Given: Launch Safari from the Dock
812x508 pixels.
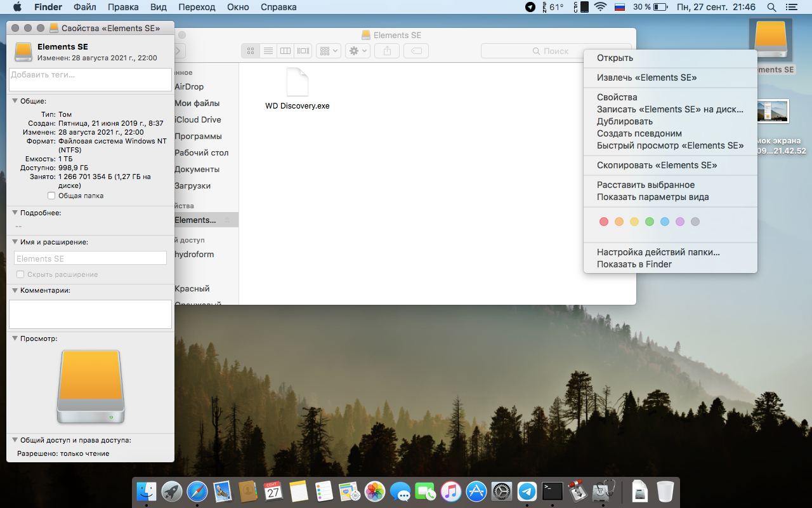Looking at the screenshot, I should [x=197, y=491].
